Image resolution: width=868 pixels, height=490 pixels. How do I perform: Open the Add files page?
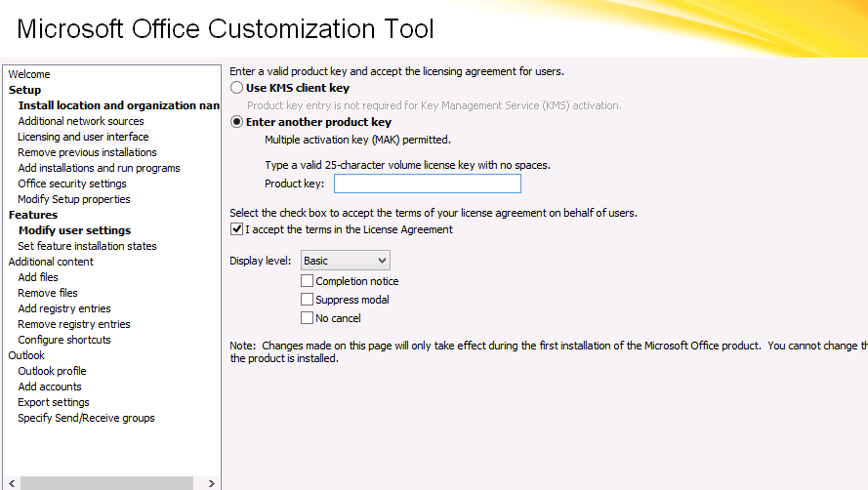pos(38,277)
